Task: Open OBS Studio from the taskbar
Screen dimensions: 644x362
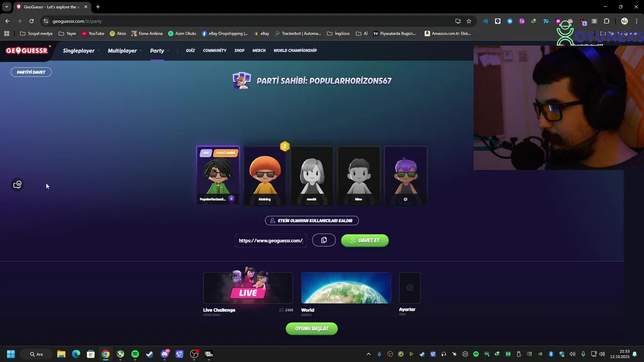Action: coord(194,354)
